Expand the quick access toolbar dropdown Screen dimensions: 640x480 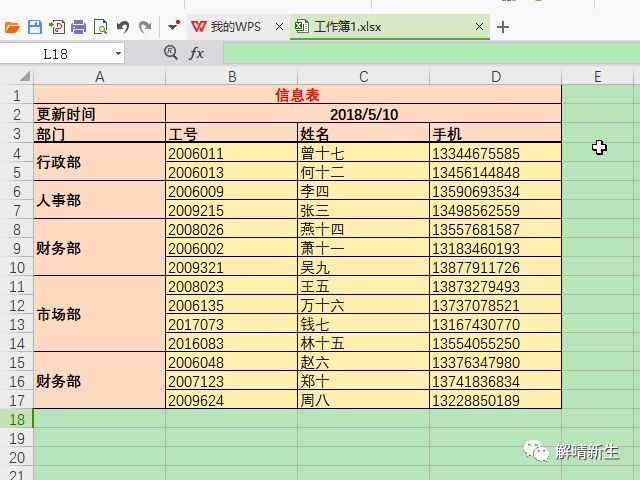click(x=173, y=27)
